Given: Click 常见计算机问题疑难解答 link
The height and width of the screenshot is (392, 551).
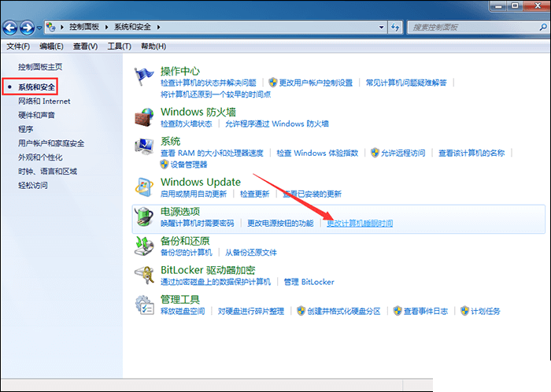Looking at the screenshot, I should coord(406,83).
